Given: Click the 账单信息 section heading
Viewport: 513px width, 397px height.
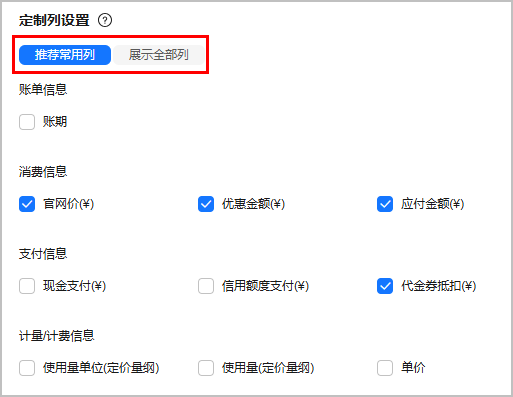Looking at the screenshot, I should [43, 90].
